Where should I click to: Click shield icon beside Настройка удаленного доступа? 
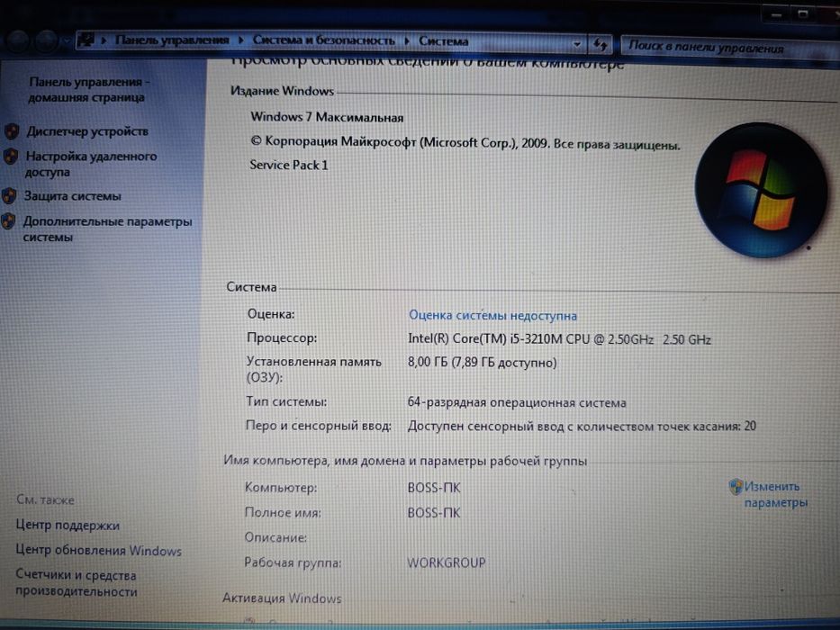(x=11, y=157)
